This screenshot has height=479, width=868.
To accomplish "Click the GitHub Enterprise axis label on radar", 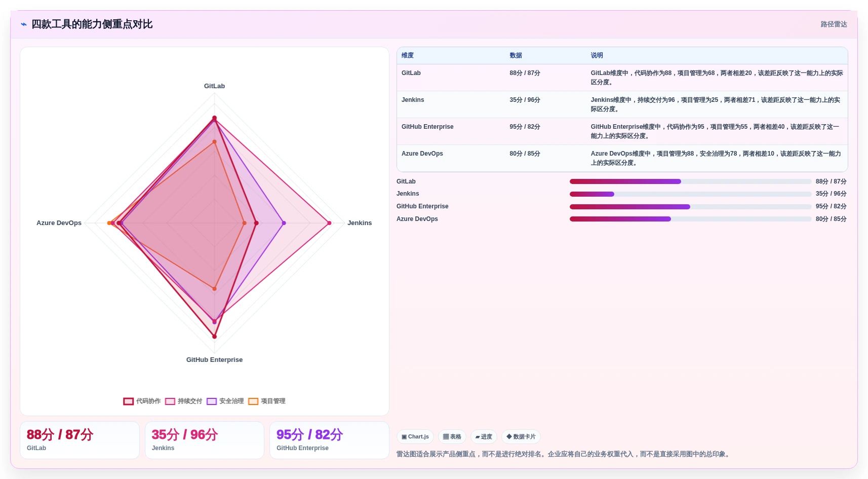I will pos(214,360).
